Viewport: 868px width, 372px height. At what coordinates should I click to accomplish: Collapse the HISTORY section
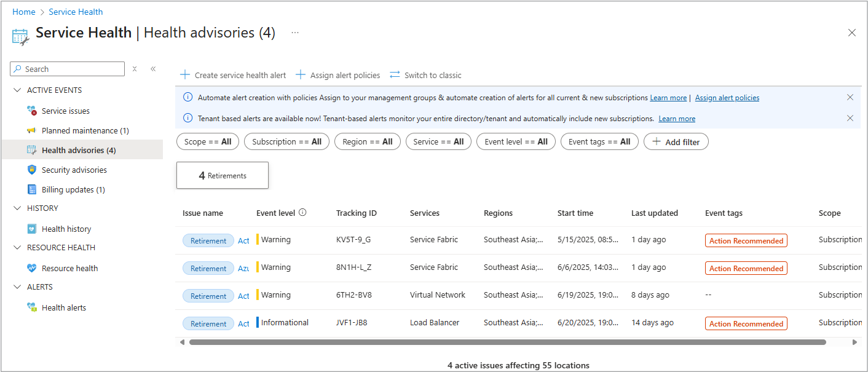17,208
